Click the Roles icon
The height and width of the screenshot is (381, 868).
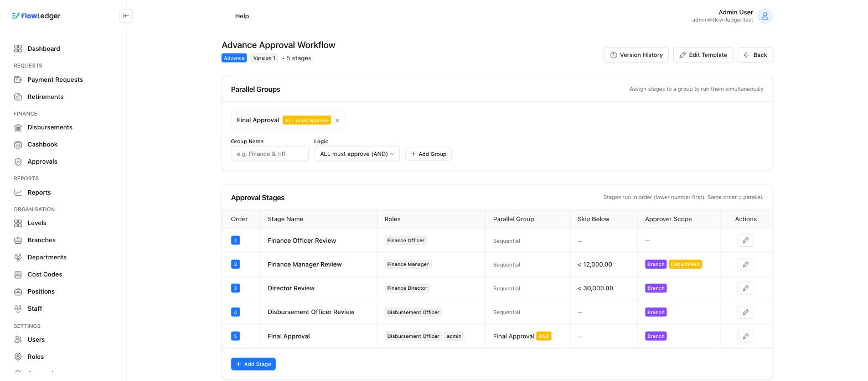(x=18, y=357)
